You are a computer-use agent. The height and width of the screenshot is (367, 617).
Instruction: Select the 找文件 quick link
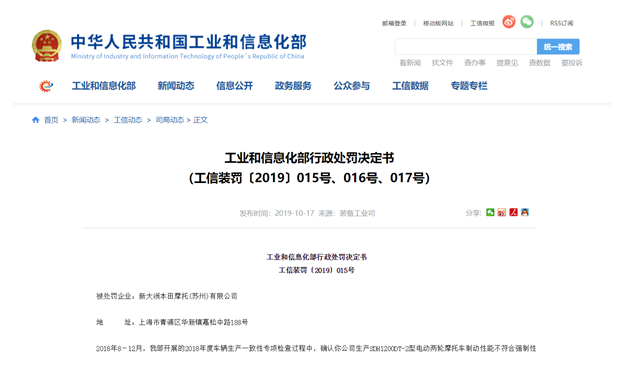[443, 63]
